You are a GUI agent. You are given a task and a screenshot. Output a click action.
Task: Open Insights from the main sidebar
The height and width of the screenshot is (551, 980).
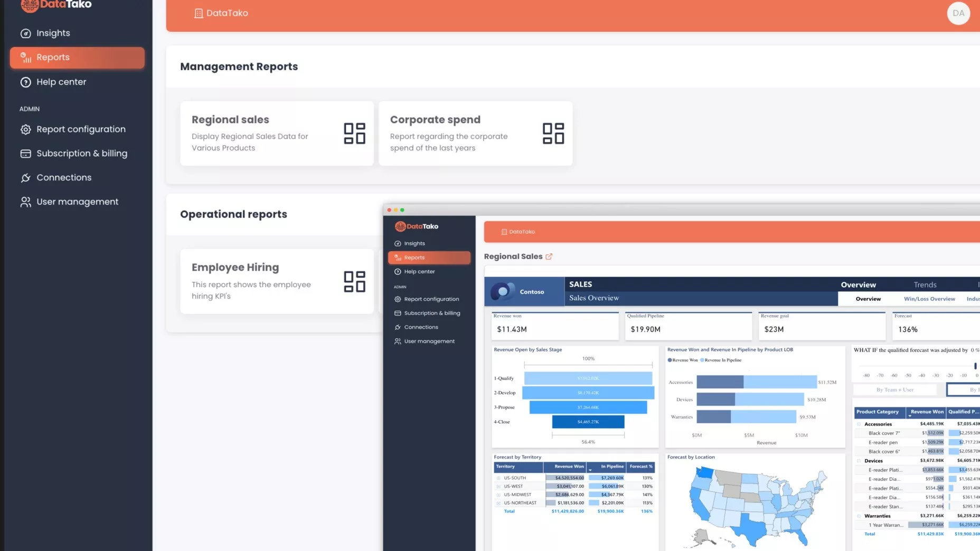click(53, 33)
